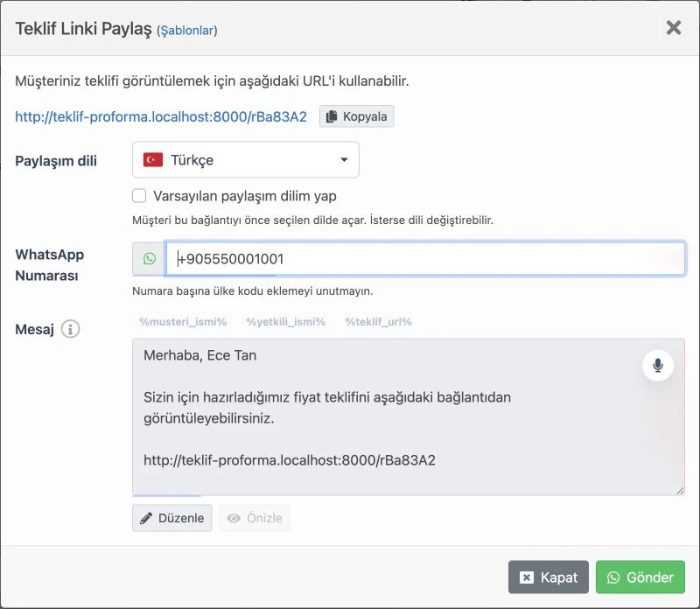Click the 'Paylaşım dili' field label
Screen dimensions: 700x609
click(x=56, y=161)
